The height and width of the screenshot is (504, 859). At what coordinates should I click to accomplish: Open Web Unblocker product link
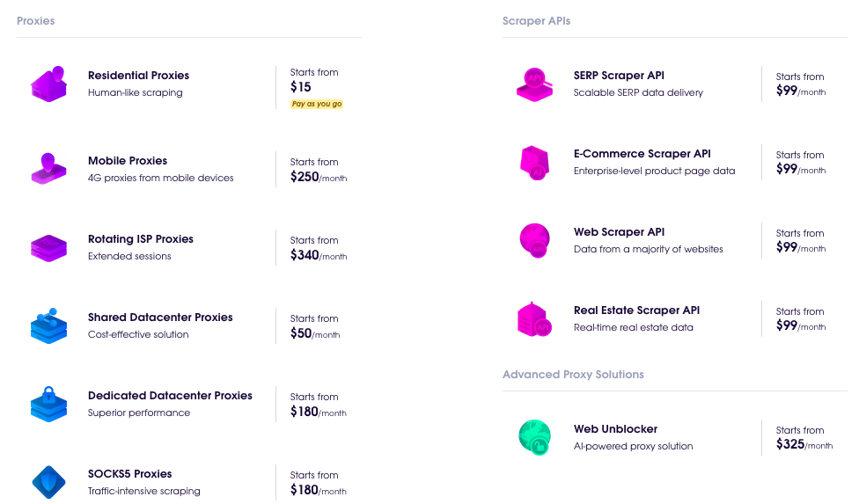point(615,429)
